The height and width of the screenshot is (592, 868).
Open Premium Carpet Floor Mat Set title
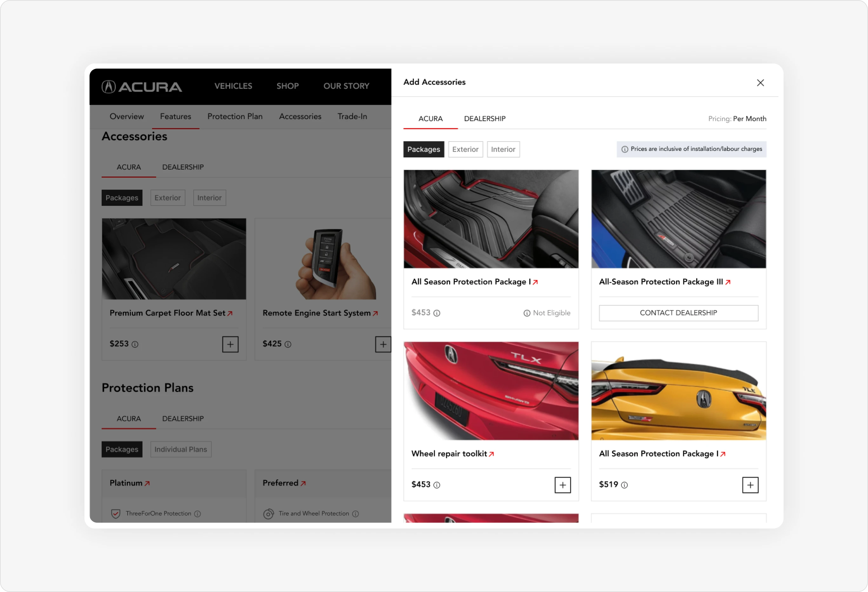click(167, 313)
